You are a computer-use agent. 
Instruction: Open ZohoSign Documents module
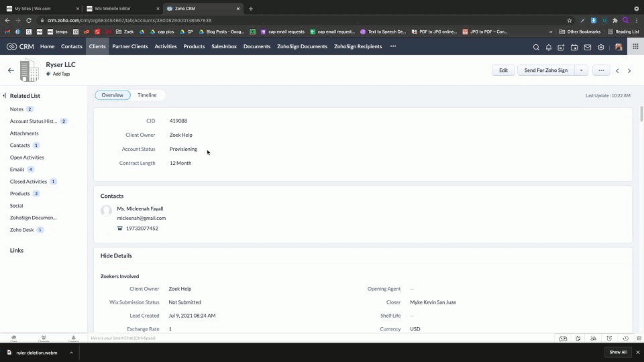[x=303, y=46]
